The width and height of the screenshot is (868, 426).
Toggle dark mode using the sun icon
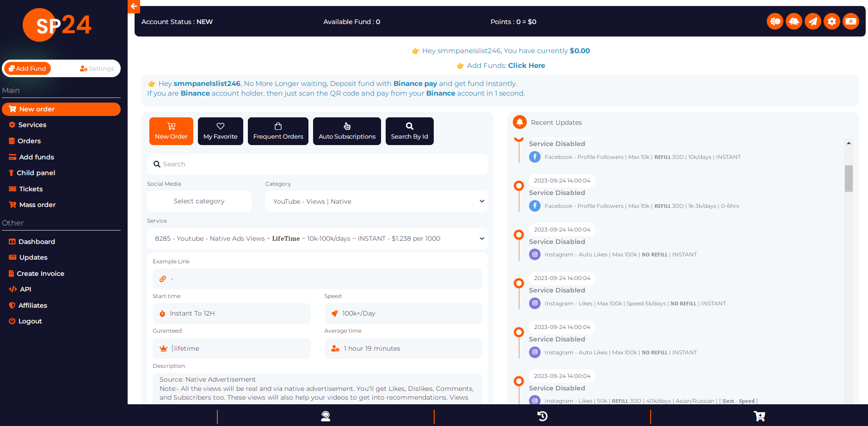coord(775,21)
